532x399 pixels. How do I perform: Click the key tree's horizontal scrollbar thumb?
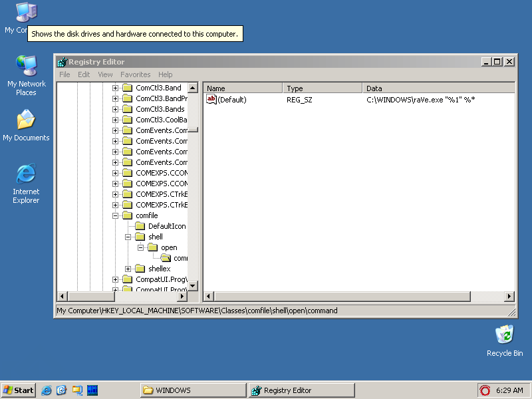pyautogui.click(x=90, y=296)
